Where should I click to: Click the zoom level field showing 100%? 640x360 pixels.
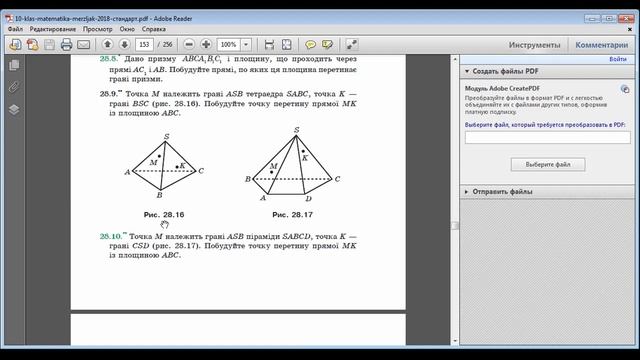click(229, 44)
